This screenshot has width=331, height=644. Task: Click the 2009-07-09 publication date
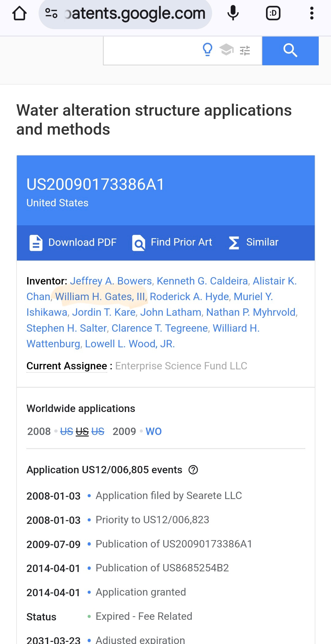coord(53,544)
